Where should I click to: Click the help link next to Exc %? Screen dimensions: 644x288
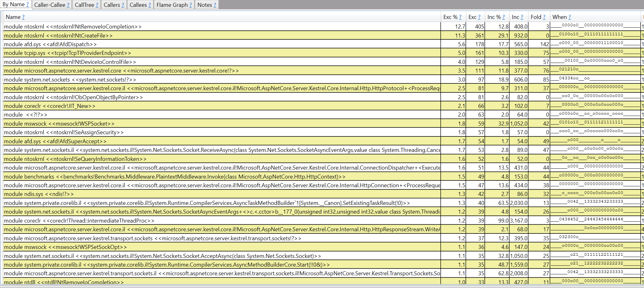[460, 17]
